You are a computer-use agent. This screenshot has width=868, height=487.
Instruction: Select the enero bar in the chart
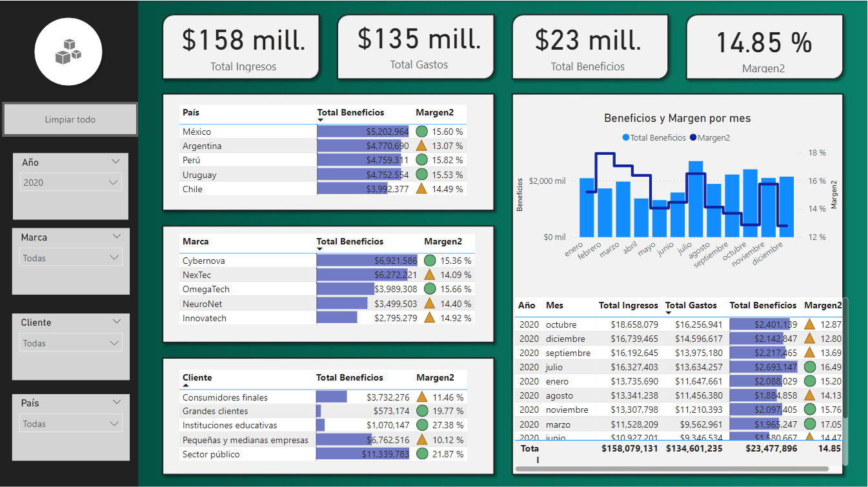tap(587, 207)
